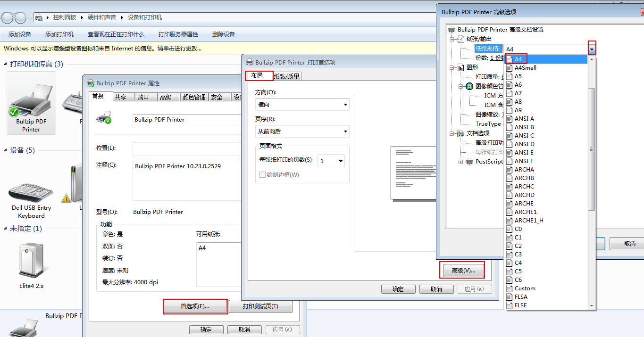
Task: Open the pages-per-sheet dropdown showing 1
Action: [x=331, y=161]
